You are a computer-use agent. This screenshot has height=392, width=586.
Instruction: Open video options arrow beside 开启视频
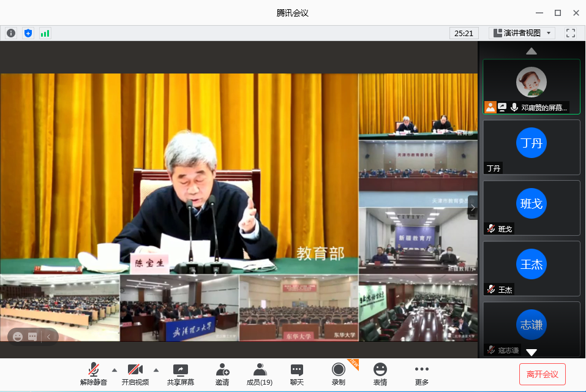click(x=156, y=370)
